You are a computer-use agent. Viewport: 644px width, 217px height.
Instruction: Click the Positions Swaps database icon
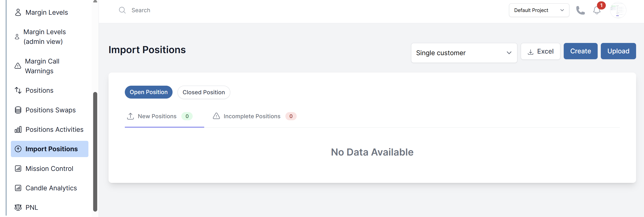click(x=18, y=110)
